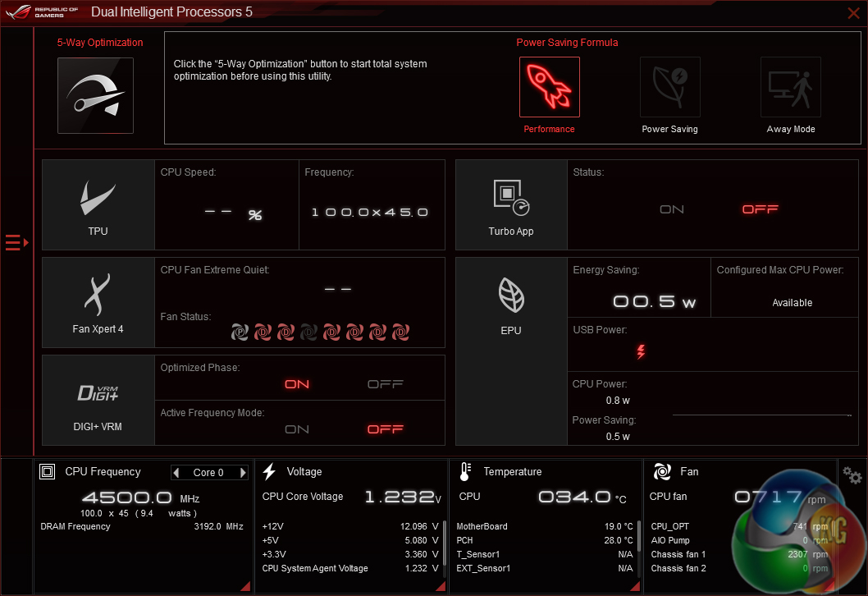
Task: Activate Away Mode icon
Action: pos(790,87)
